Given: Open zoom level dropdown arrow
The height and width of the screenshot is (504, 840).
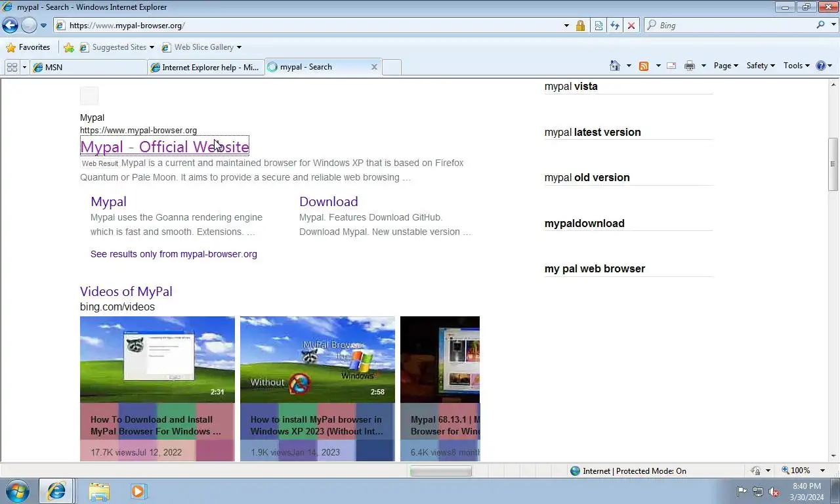Looking at the screenshot, I should (x=822, y=471).
